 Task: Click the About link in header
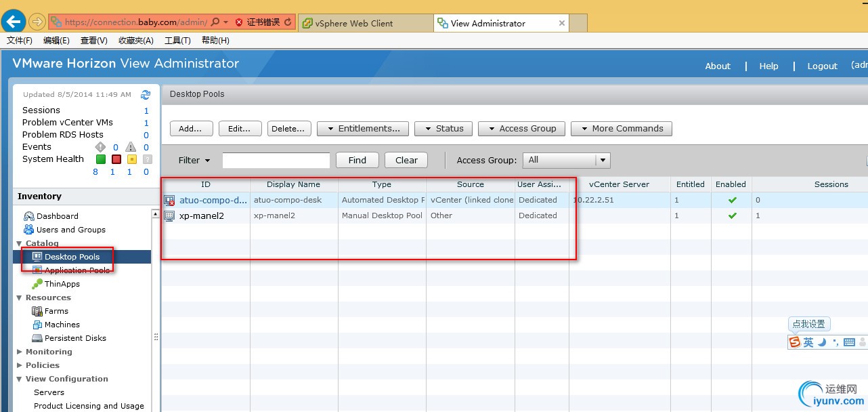[x=718, y=66]
